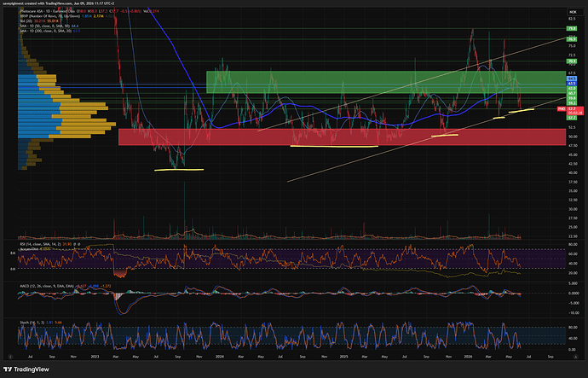Image resolution: width=588 pixels, height=378 pixels.
Task: Click the 70.9 green price label
Action: pyautogui.click(x=571, y=61)
